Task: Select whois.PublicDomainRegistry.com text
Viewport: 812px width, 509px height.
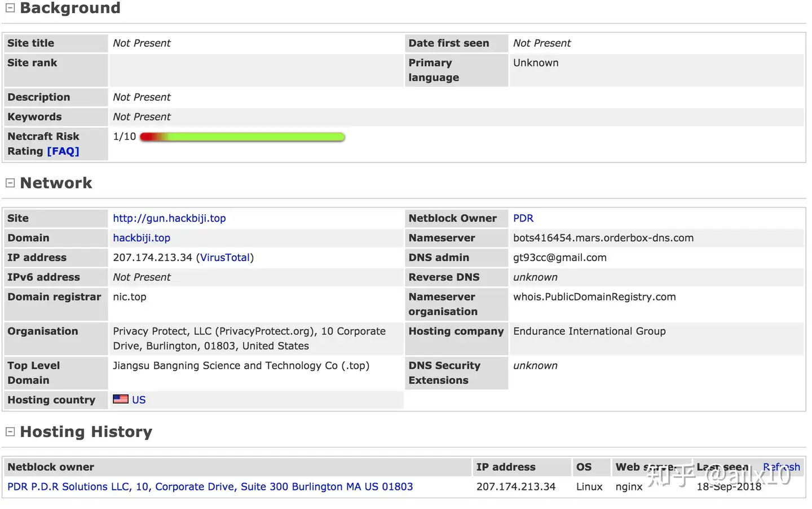Action: pos(594,297)
